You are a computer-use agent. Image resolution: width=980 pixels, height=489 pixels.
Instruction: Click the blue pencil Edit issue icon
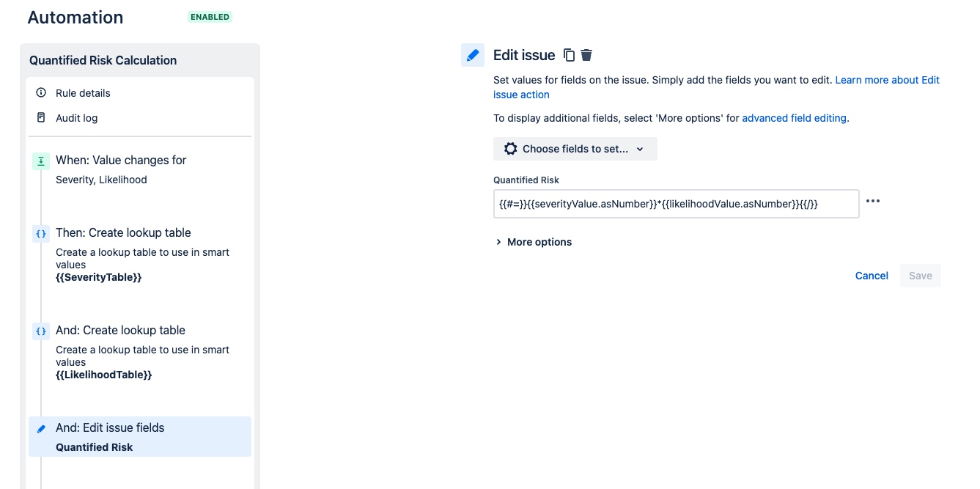coord(473,55)
